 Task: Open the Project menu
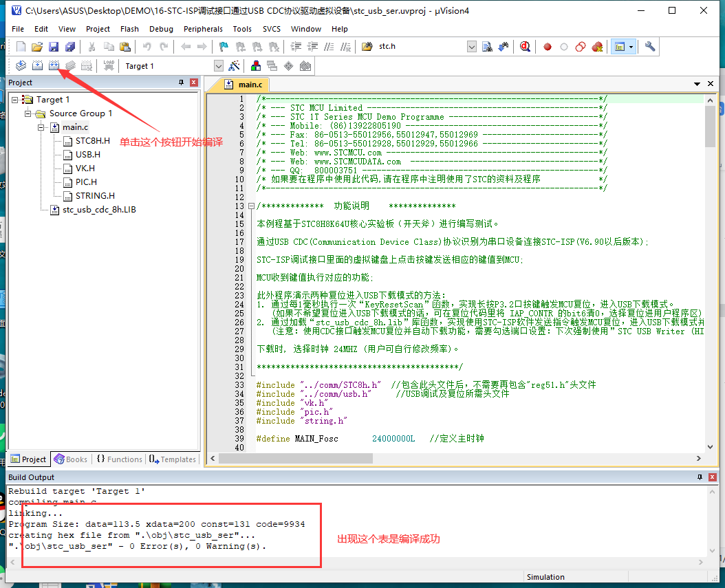pos(98,29)
